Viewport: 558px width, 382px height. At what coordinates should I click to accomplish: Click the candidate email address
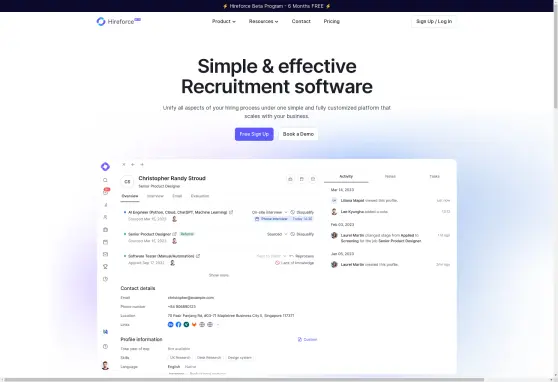[191, 298]
